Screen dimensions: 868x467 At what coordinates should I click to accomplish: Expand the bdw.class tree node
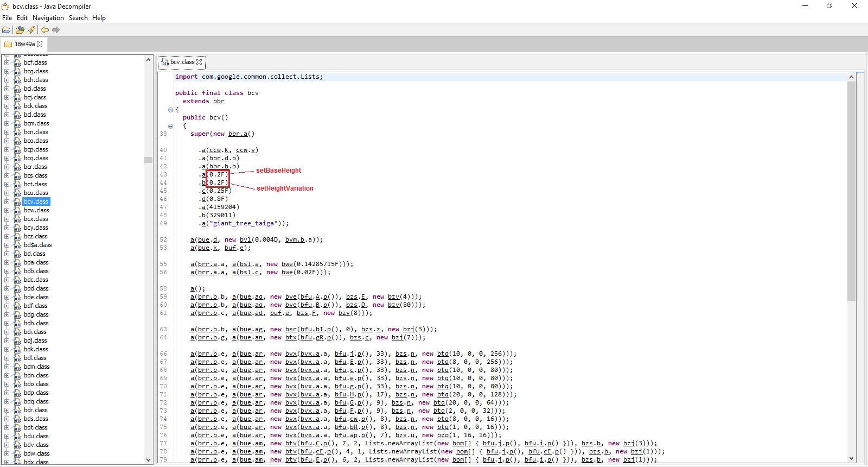pyautogui.click(x=7, y=453)
